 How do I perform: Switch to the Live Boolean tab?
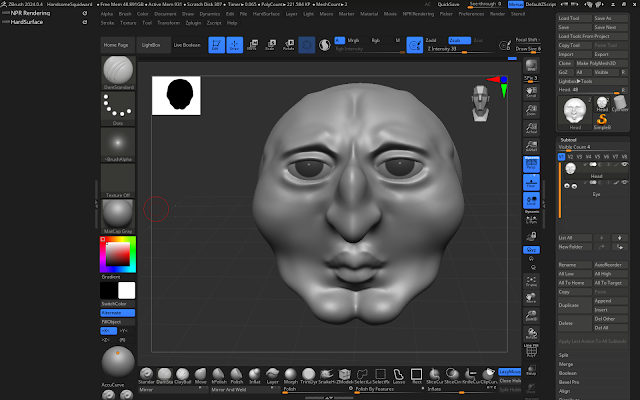coord(186,46)
